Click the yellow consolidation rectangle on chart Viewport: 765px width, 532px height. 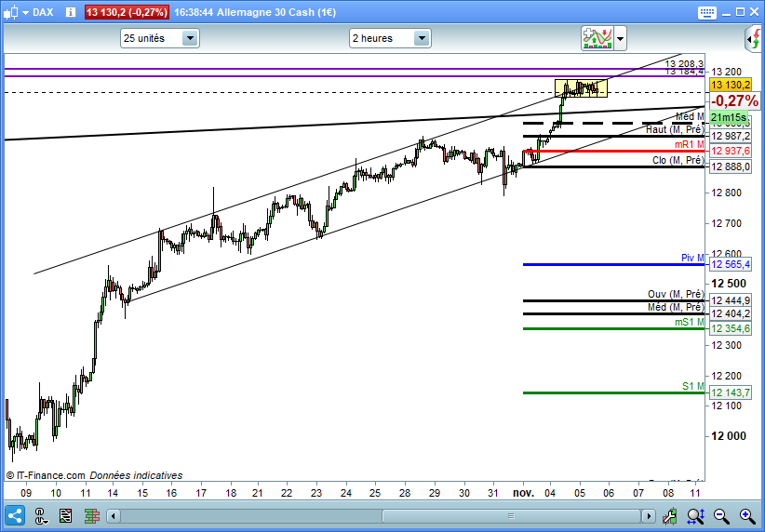point(581,88)
